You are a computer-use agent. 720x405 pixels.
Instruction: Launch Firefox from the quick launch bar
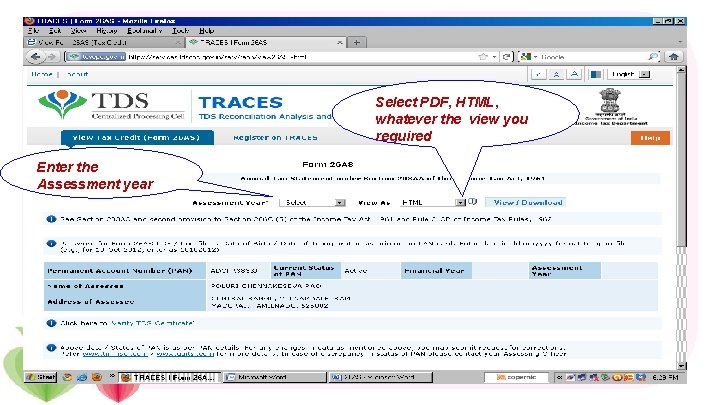[96, 377]
